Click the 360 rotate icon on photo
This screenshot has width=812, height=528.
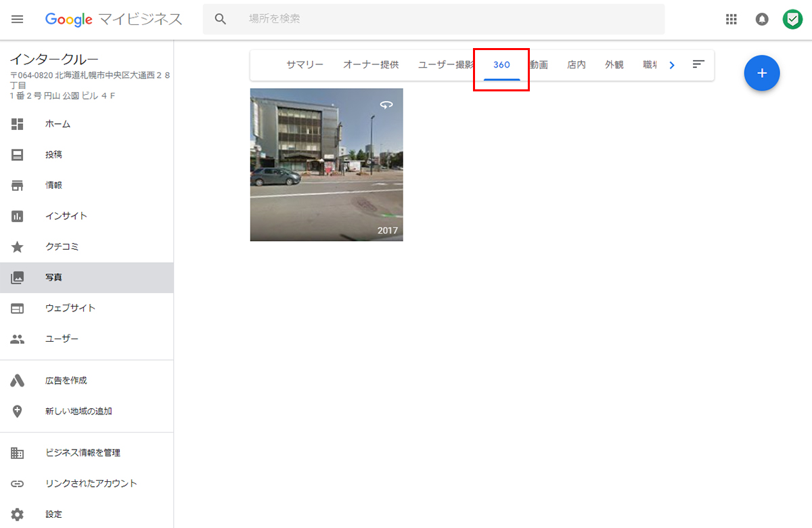point(386,105)
